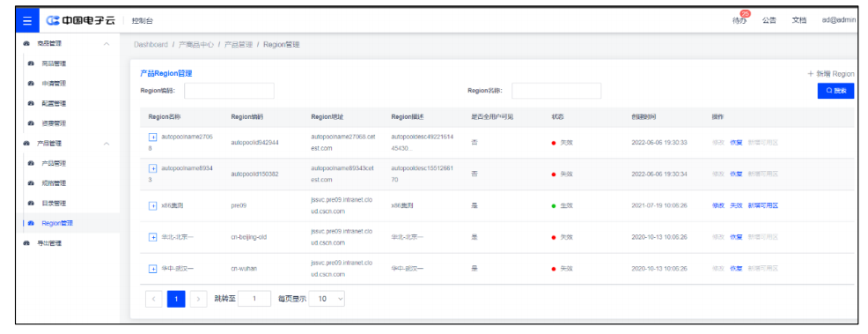Go to Dashboard breadcrumb
Image resolution: width=868 pixels, height=334 pixels.
coord(151,44)
